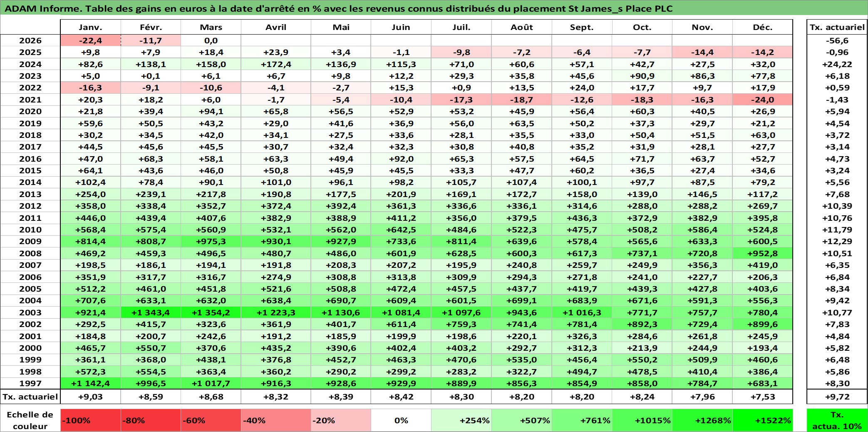
Task: Click the +254,0 cell in 2013
Action: point(91,194)
